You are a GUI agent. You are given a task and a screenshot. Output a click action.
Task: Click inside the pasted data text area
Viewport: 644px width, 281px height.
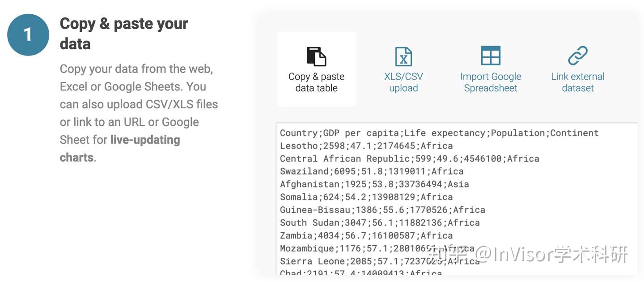[457, 199]
